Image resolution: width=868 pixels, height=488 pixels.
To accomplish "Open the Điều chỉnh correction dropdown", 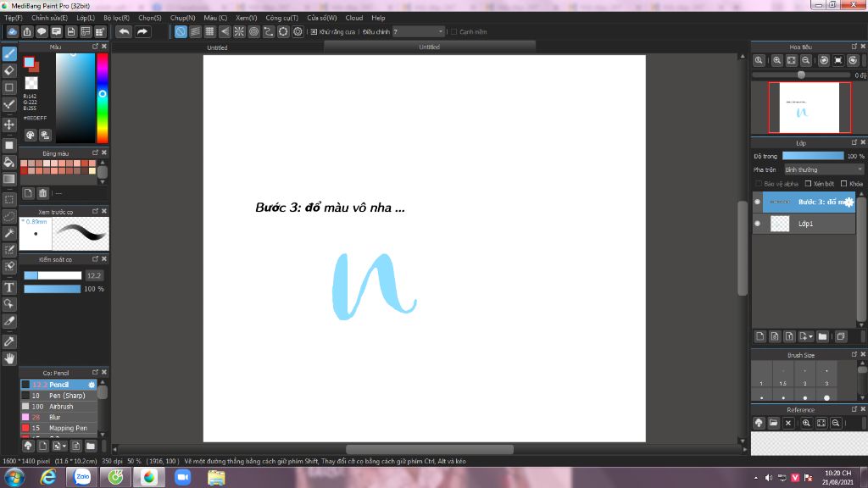I will tap(418, 31).
